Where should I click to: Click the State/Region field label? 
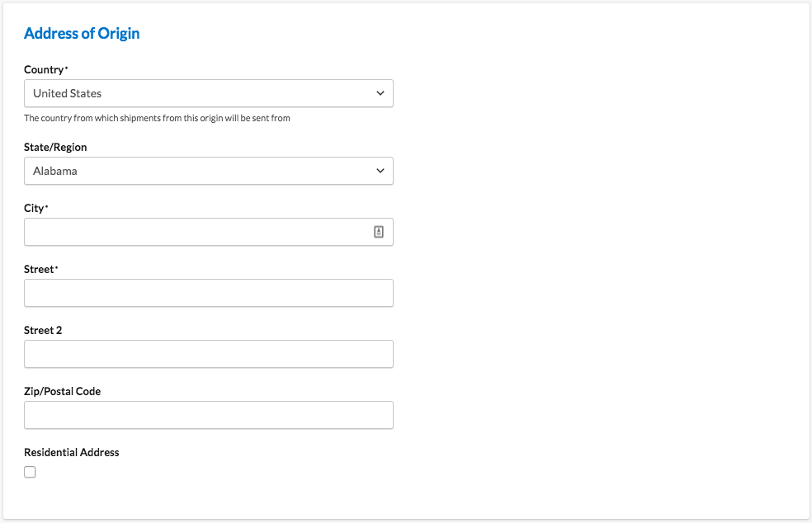click(55, 147)
